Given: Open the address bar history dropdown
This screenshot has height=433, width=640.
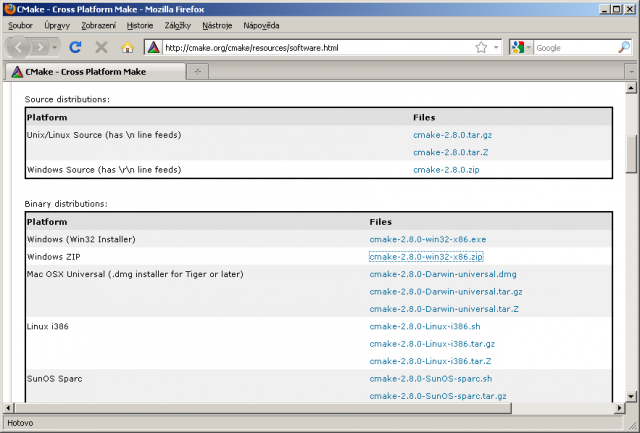Looking at the screenshot, I should click(496, 47).
